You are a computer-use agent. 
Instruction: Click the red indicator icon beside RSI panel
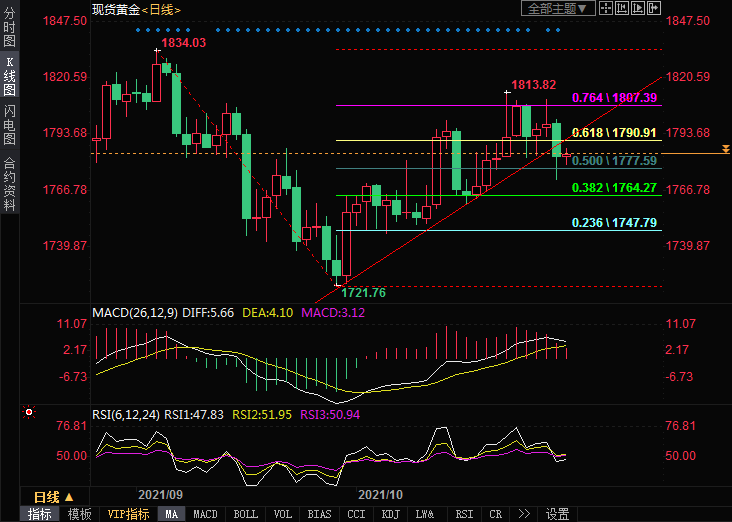click(x=28, y=412)
